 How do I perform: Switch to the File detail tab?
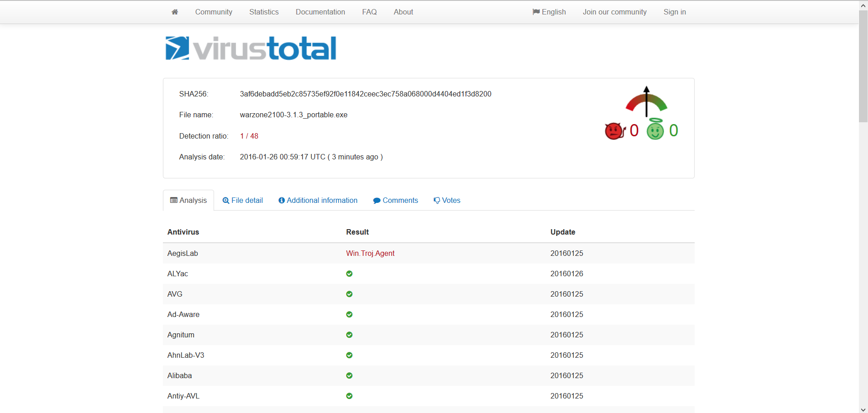[243, 200]
